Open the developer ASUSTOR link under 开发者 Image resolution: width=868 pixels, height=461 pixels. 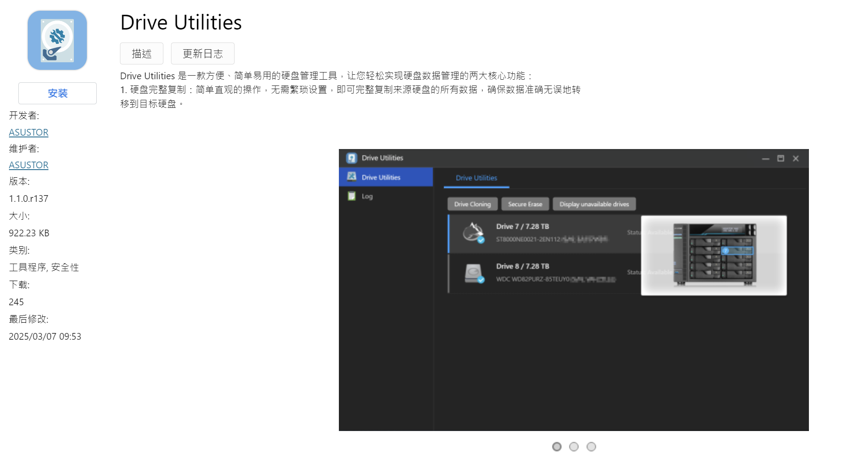[29, 132]
